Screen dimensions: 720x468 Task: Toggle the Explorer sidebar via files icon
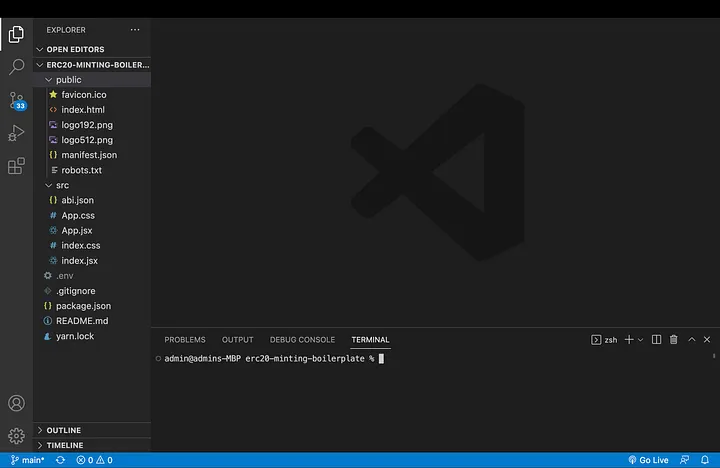[x=16, y=35]
